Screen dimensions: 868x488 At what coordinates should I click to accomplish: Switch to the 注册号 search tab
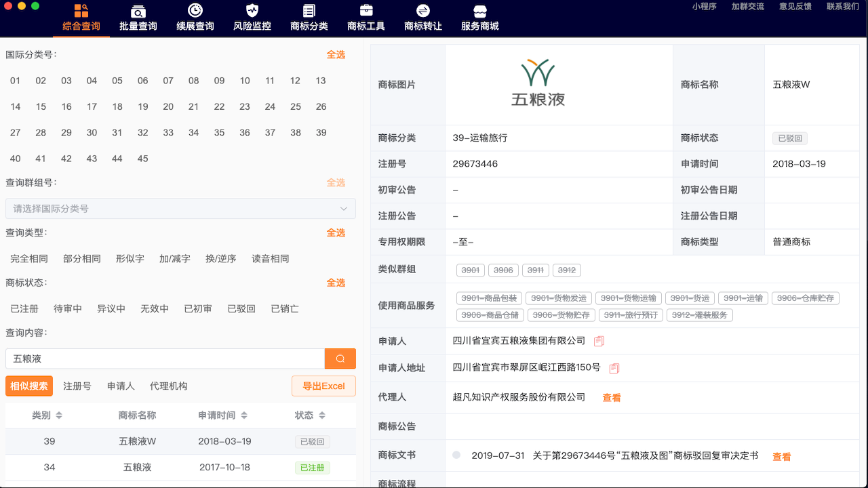[79, 386]
